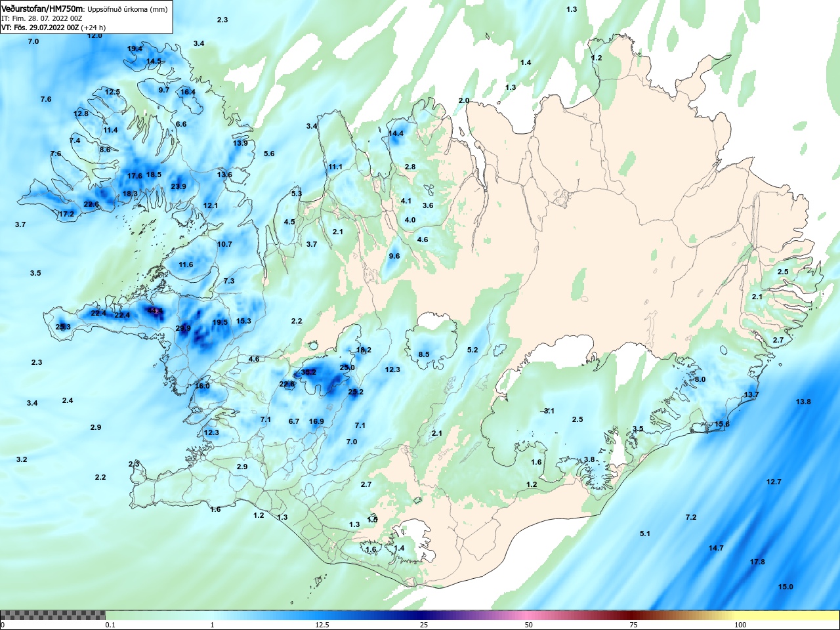Click the 15.0 value over the sea
The image size is (840, 630).
[786, 587]
